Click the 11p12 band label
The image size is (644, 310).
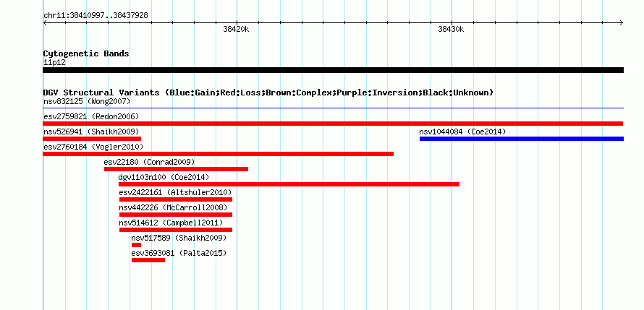click(54, 62)
